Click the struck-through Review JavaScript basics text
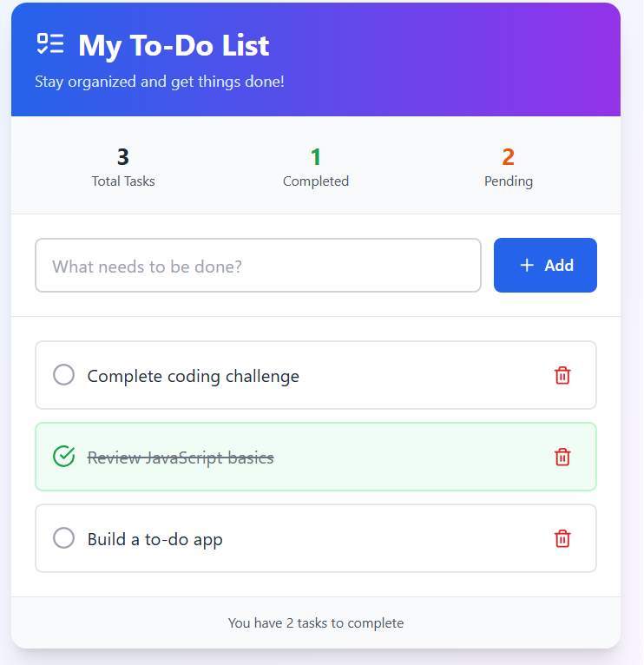 point(181,458)
